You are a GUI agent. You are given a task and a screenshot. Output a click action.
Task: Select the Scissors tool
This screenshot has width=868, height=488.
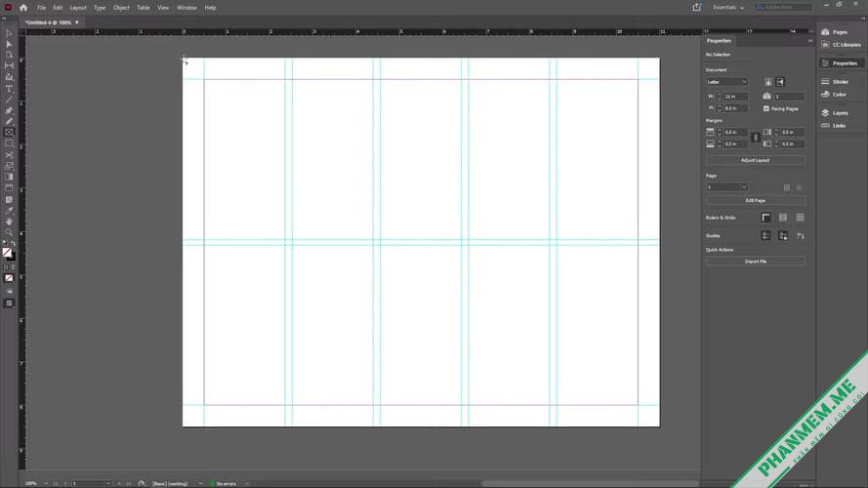pos(9,155)
